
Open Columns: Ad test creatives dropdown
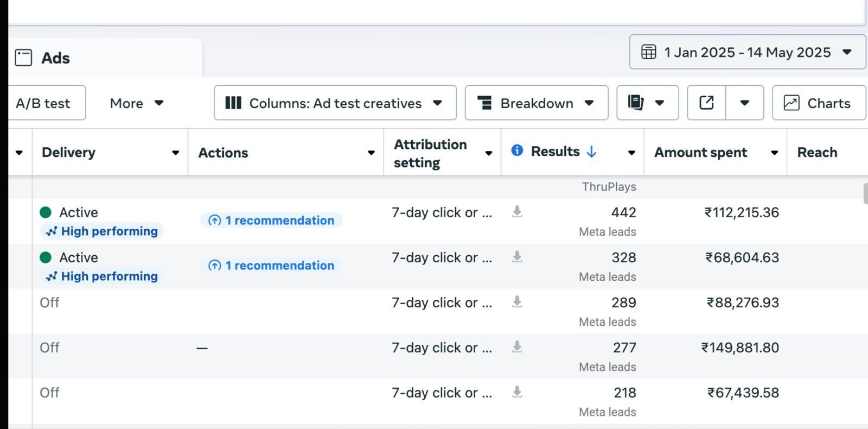[x=335, y=103]
